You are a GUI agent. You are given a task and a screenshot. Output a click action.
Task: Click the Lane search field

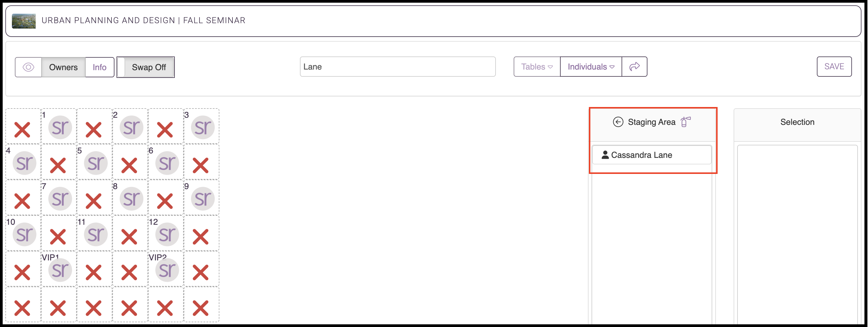pyautogui.click(x=398, y=67)
